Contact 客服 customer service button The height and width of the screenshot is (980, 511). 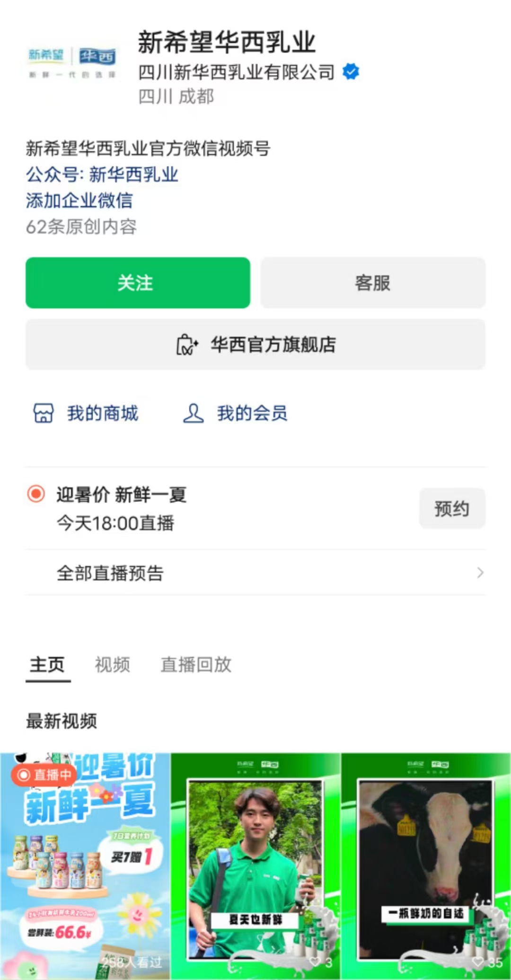pyautogui.click(x=373, y=283)
